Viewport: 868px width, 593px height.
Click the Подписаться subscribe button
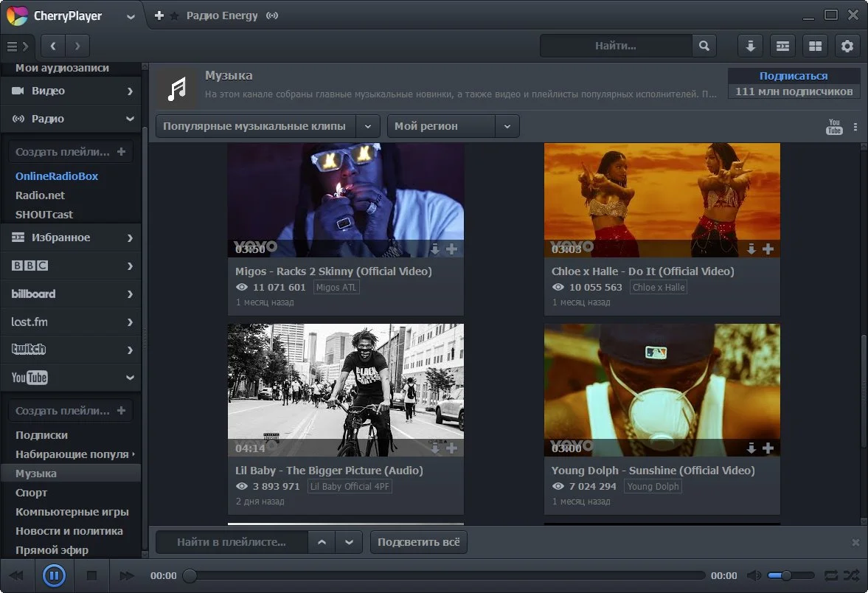coord(794,76)
